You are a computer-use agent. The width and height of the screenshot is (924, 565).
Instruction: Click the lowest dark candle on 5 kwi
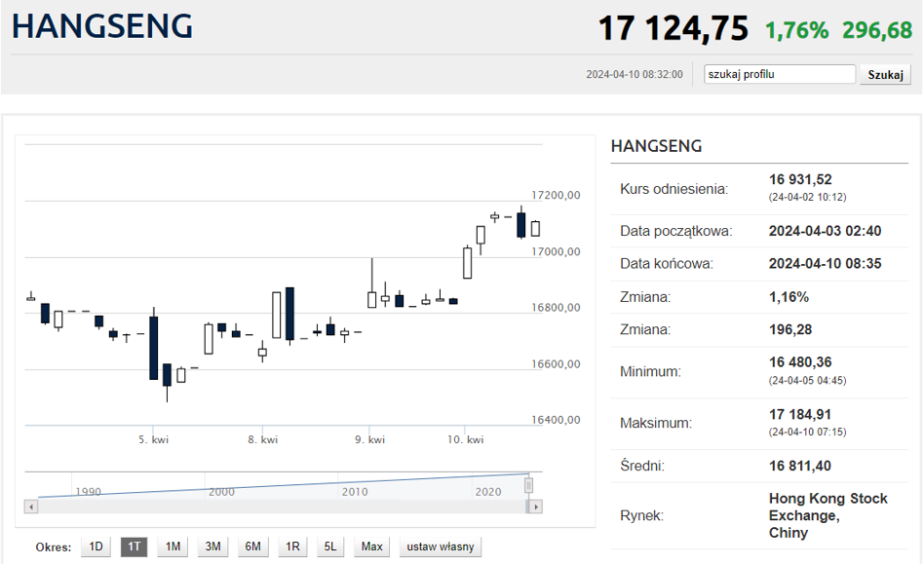point(167,376)
